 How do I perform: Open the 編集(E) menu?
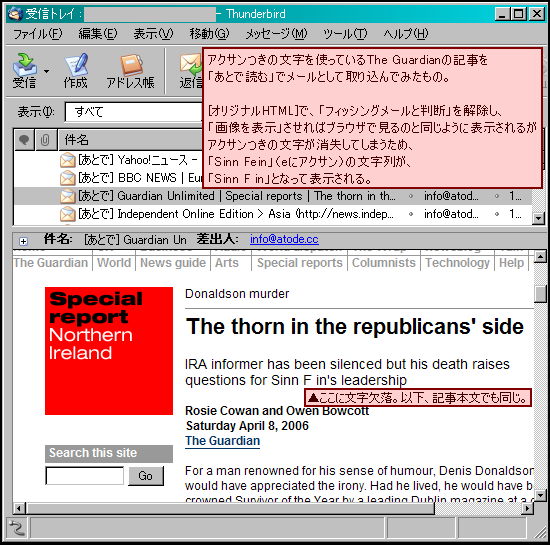point(98,34)
